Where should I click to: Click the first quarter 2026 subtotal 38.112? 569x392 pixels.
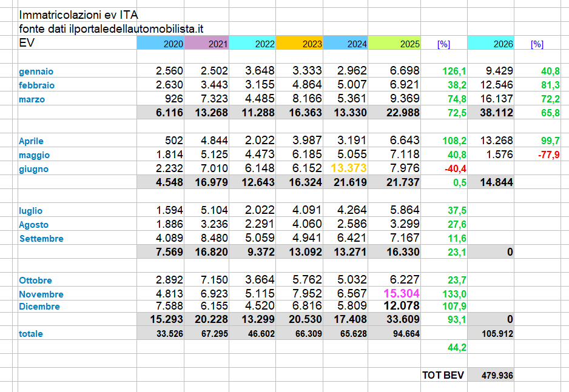(x=496, y=113)
